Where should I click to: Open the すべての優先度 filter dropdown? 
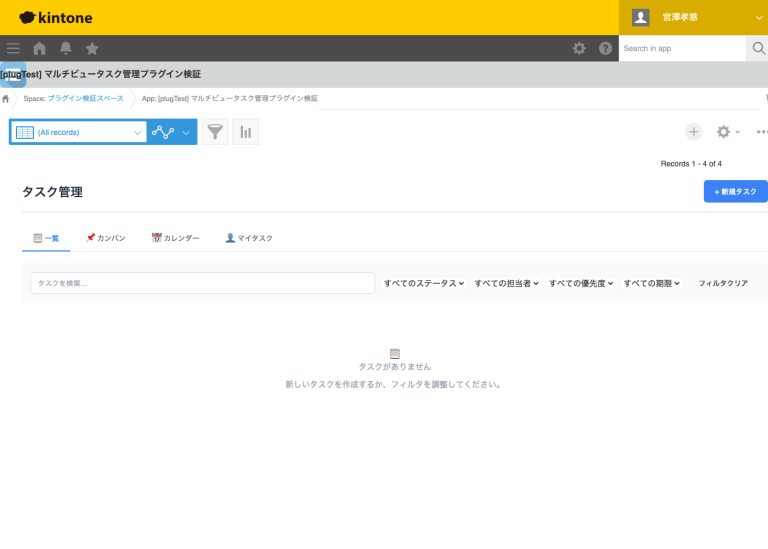pyautogui.click(x=581, y=283)
